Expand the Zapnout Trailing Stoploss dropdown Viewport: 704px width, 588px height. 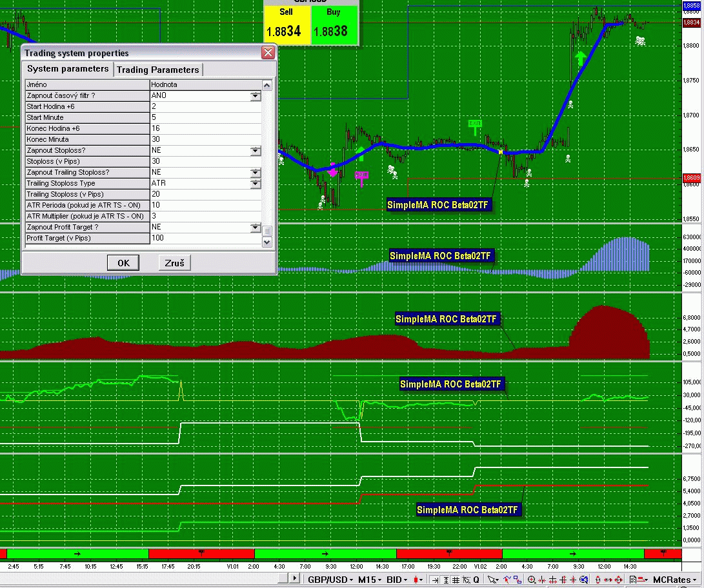coord(255,172)
